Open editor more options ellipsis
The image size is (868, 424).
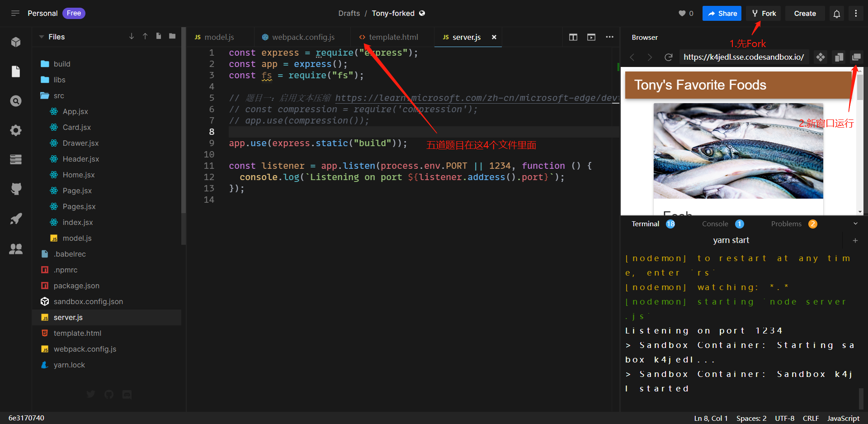pos(609,37)
